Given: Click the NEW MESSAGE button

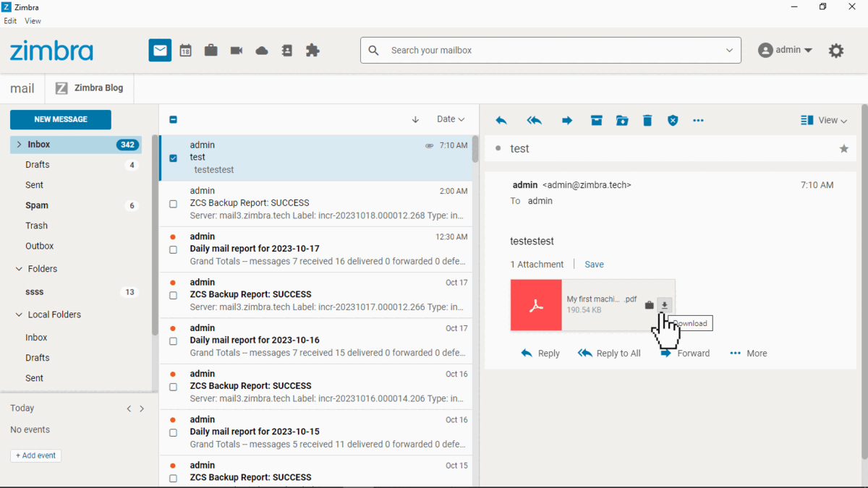Looking at the screenshot, I should pyautogui.click(x=60, y=119).
